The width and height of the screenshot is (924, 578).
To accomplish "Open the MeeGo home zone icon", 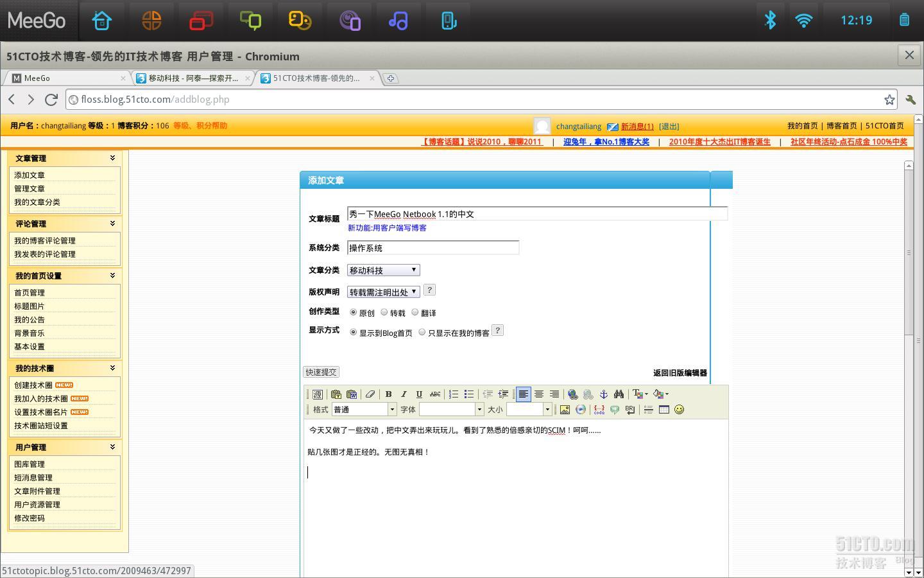I will pyautogui.click(x=102, y=21).
